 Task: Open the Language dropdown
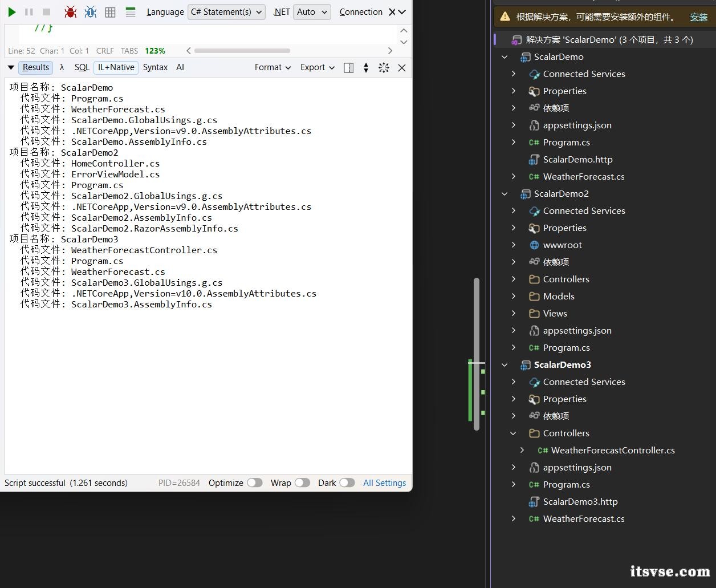[x=226, y=12]
